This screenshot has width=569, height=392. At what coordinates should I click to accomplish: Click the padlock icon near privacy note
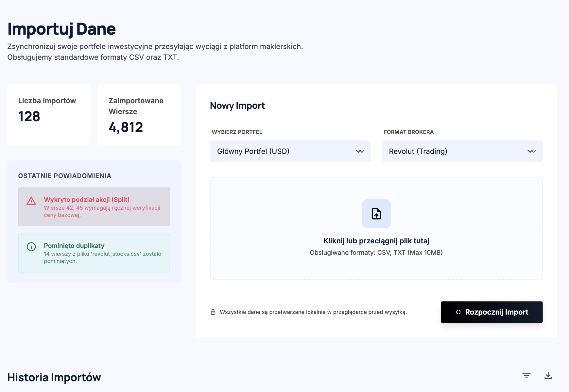point(213,312)
